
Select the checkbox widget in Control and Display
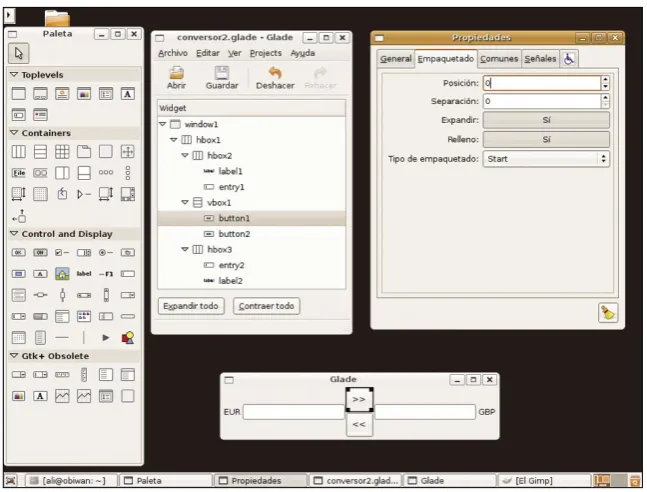pos(62,252)
